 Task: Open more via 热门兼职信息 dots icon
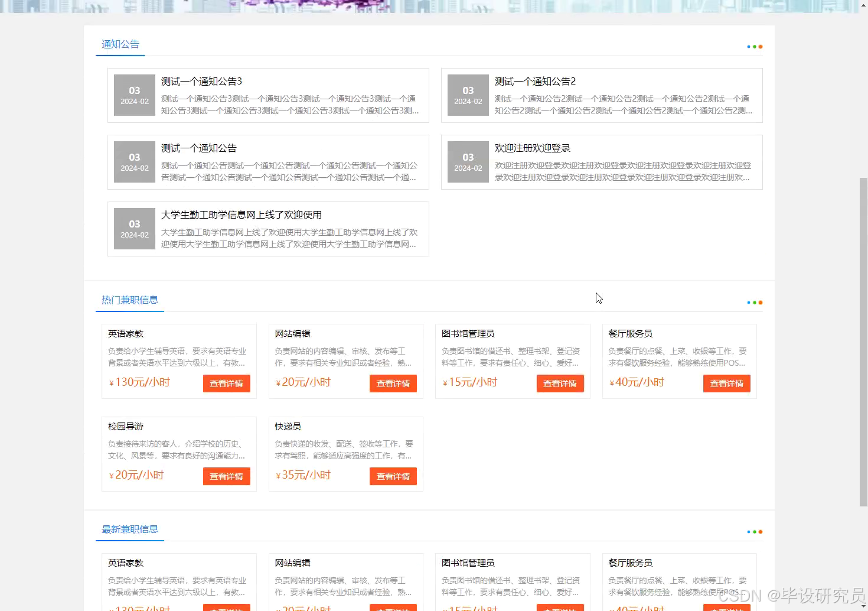[755, 303]
